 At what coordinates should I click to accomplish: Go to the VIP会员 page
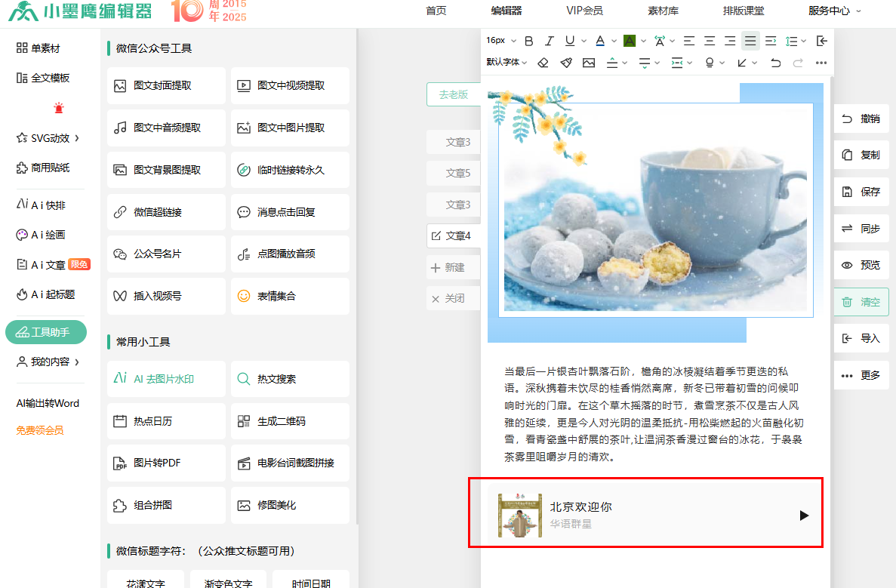pos(584,11)
